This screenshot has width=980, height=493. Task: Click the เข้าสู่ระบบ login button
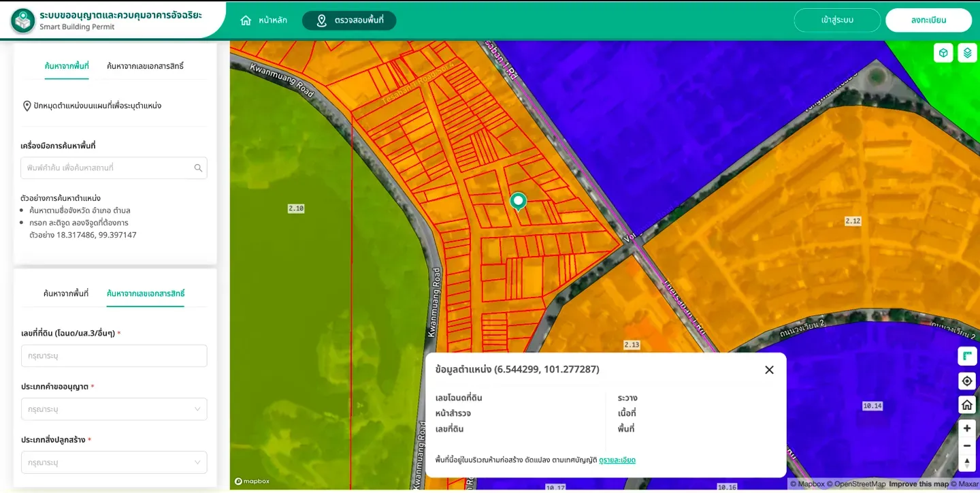pos(837,20)
